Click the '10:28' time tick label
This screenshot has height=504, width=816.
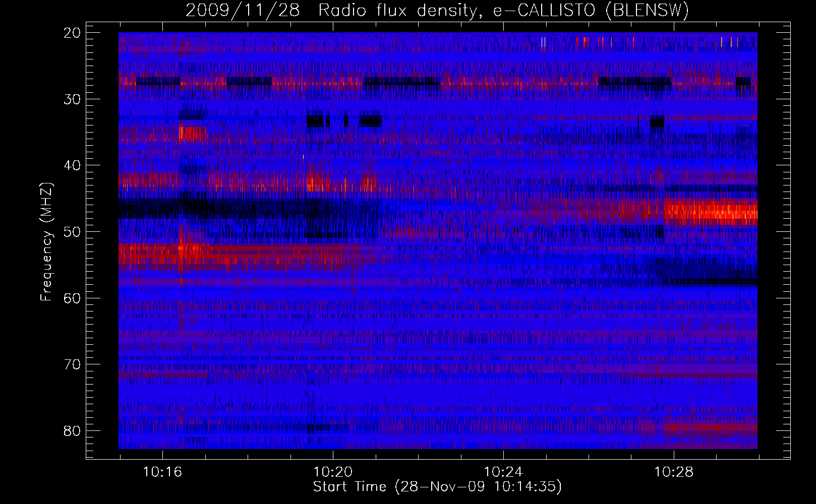point(674,472)
